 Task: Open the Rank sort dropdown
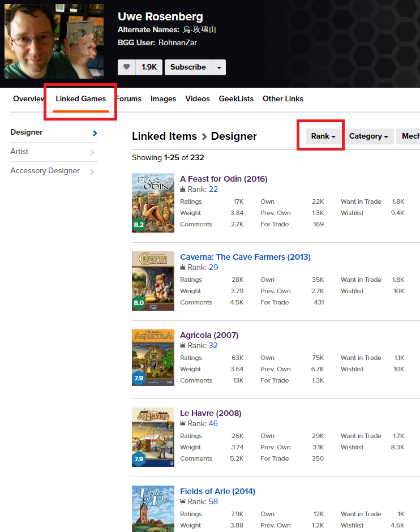323,136
